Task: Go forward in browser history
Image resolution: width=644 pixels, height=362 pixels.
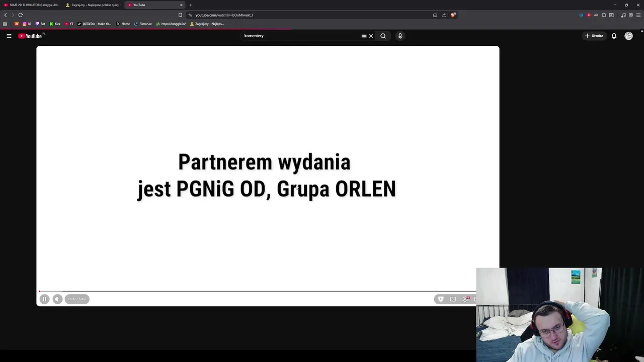Action: [x=13, y=15]
